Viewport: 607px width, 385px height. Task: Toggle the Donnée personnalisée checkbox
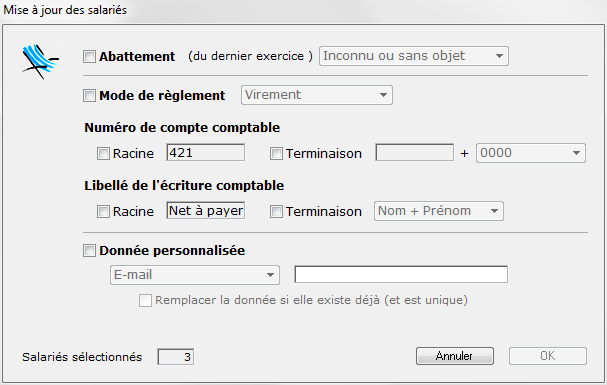89,251
